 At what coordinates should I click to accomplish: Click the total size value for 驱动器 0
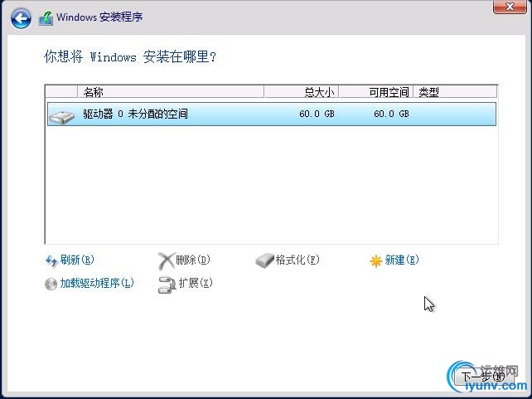click(317, 114)
